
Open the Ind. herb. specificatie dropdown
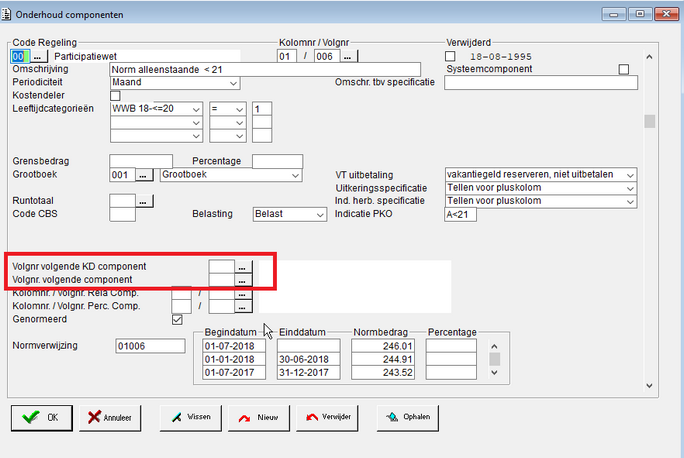point(540,201)
